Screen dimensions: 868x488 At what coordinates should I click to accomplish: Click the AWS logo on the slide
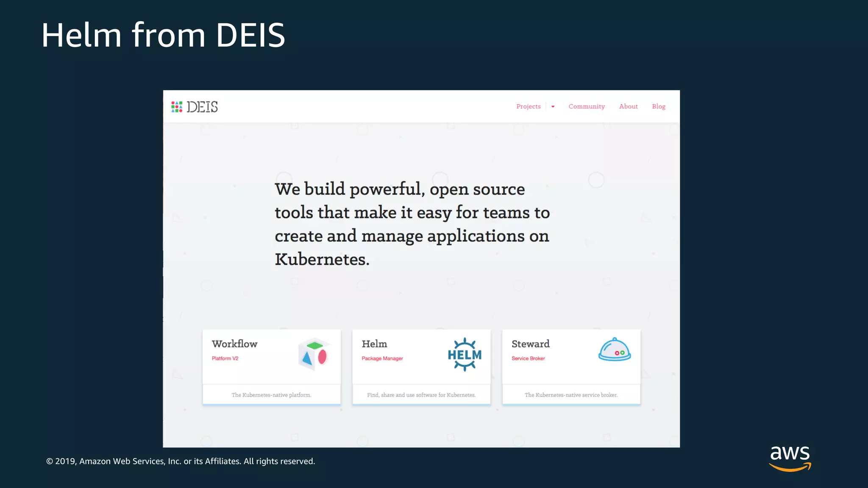click(x=790, y=458)
